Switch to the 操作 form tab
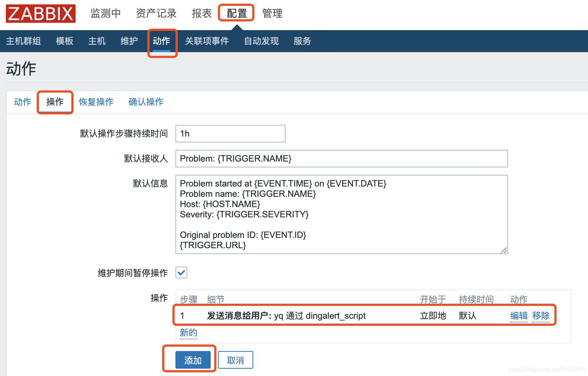Image resolution: width=588 pixels, height=376 pixels. point(55,102)
